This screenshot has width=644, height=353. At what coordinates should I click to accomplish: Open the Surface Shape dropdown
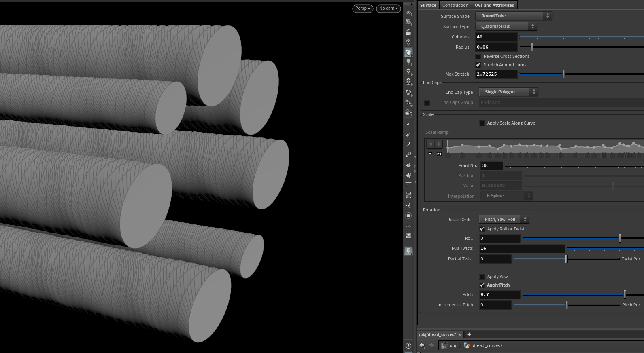coord(513,16)
